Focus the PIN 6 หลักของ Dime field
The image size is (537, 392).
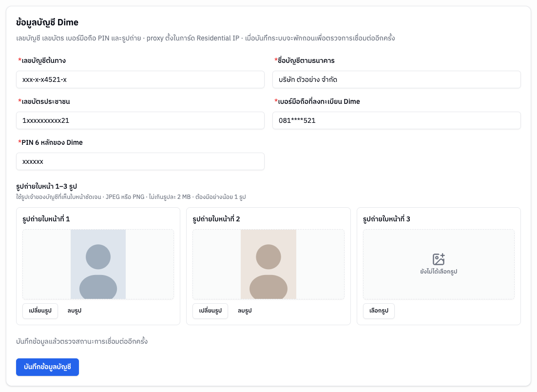click(x=140, y=161)
